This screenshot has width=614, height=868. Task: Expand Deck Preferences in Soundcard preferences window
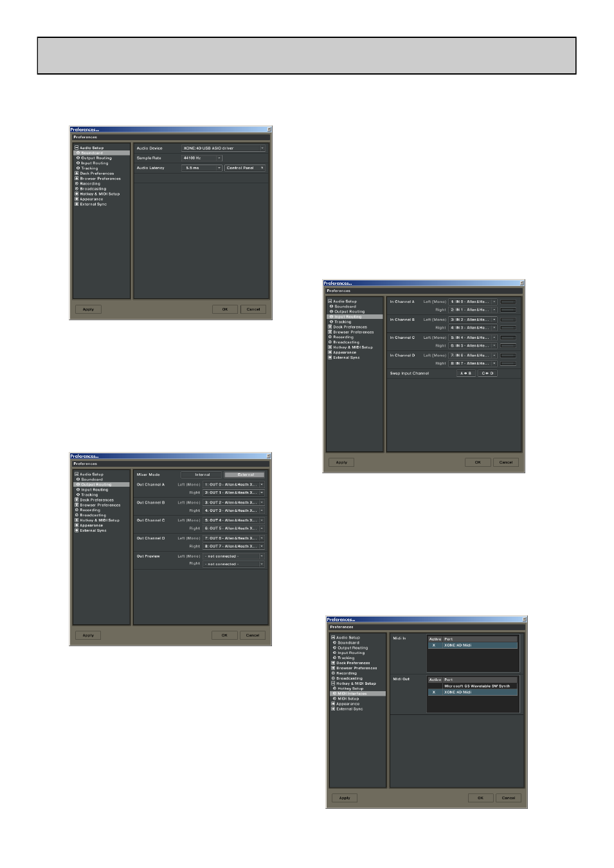click(77, 174)
